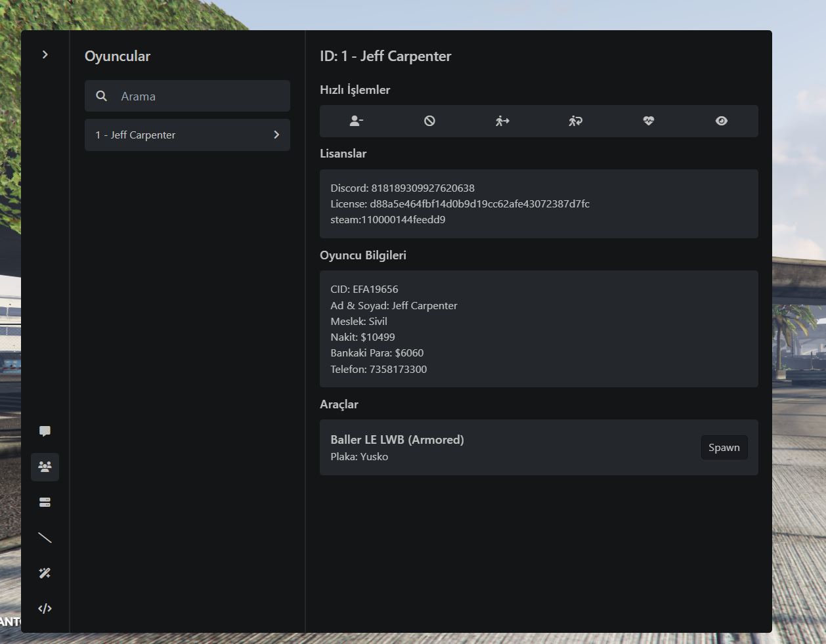Click the Discord ID line
The image size is (826, 644).
pos(402,188)
